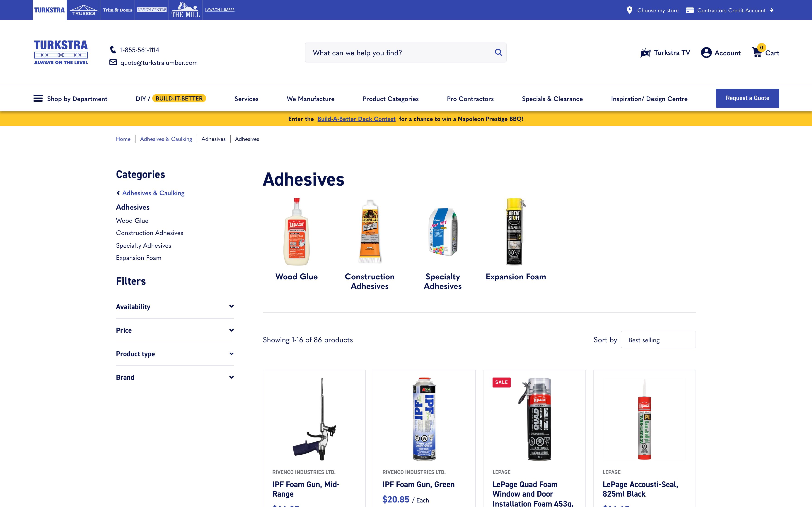This screenshot has width=812, height=507.
Task: Select the Specials & Clearance menu item
Action: tap(552, 99)
